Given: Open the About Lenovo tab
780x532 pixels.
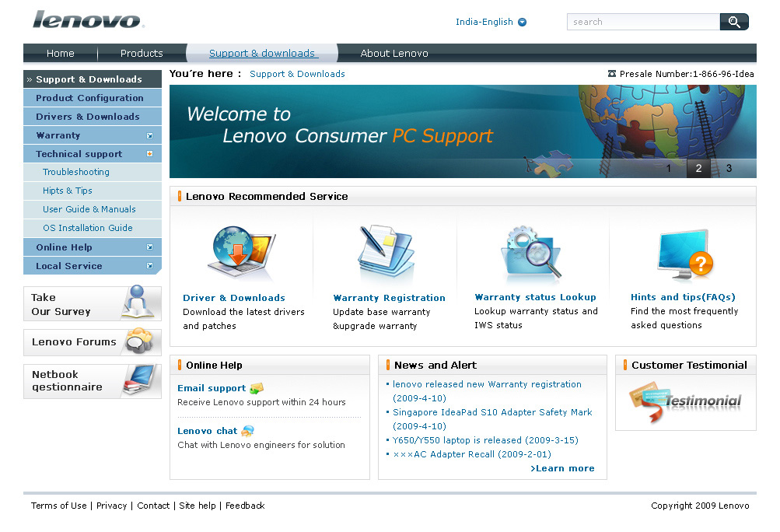Looking at the screenshot, I should click(394, 53).
